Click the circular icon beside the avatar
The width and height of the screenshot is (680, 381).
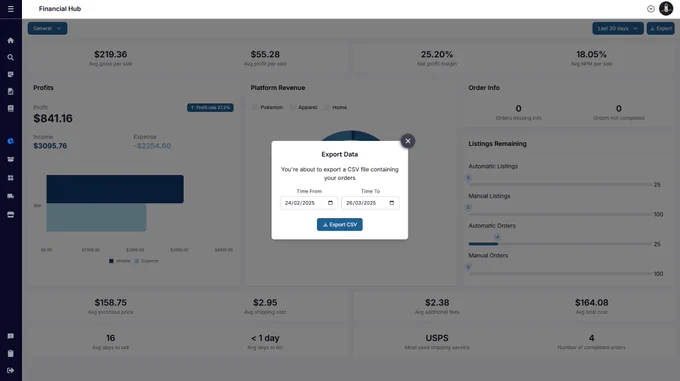point(651,9)
